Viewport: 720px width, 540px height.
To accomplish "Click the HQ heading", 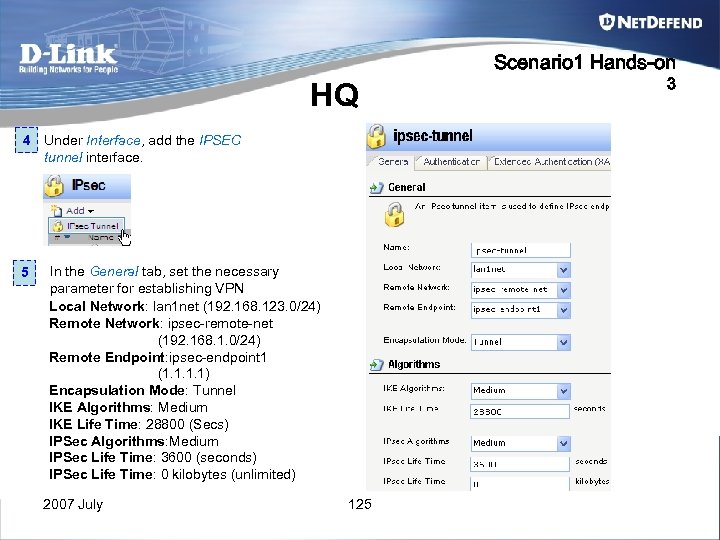I will (x=334, y=95).
